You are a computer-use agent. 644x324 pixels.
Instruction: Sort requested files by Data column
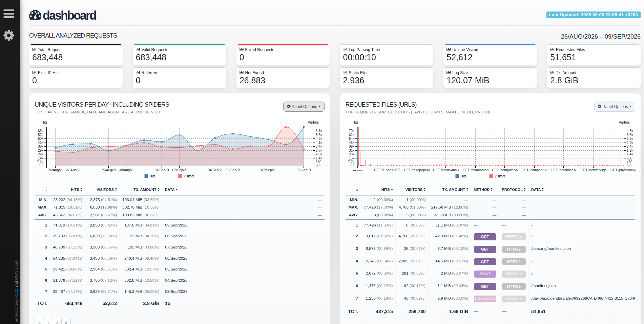coord(537,190)
